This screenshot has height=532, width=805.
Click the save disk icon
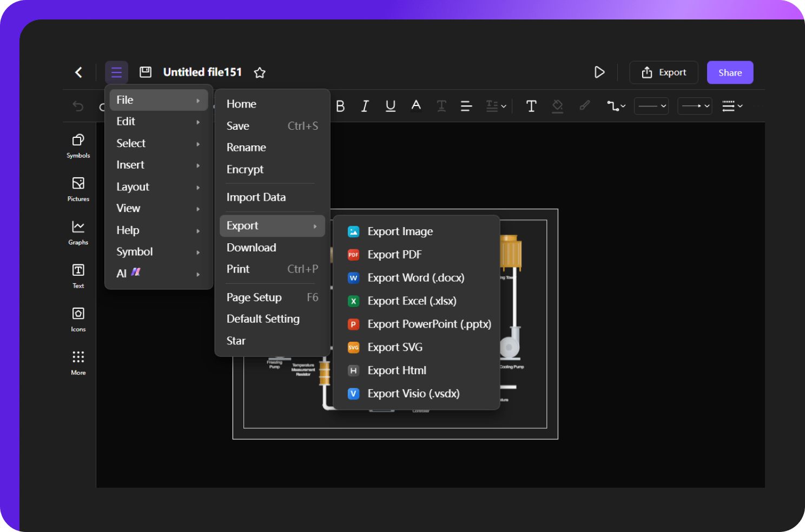pyautogui.click(x=146, y=72)
